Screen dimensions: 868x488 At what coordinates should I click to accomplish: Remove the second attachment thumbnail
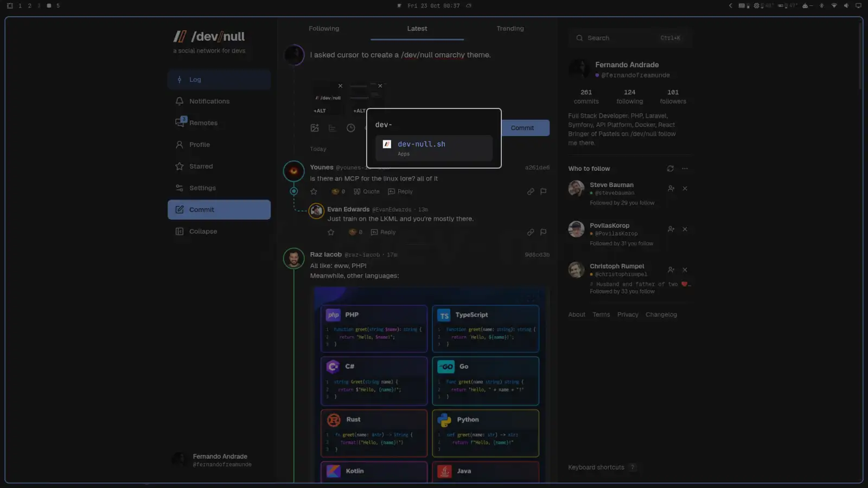click(x=380, y=86)
